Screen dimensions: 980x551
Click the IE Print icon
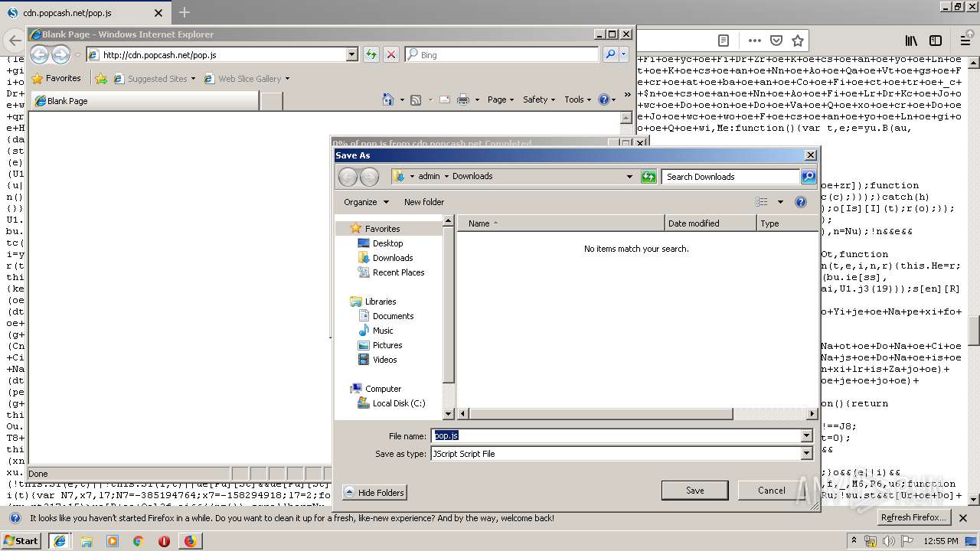463,99
